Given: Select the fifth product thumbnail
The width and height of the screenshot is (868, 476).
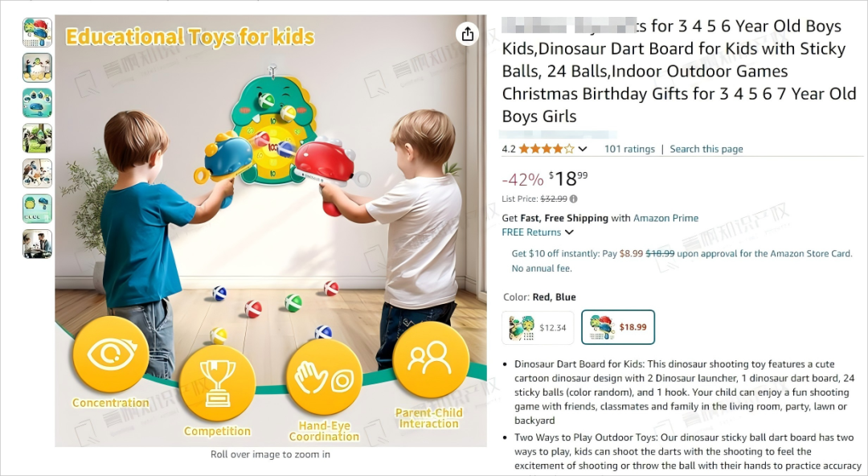Looking at the screenshot, I should pos(37,174).
